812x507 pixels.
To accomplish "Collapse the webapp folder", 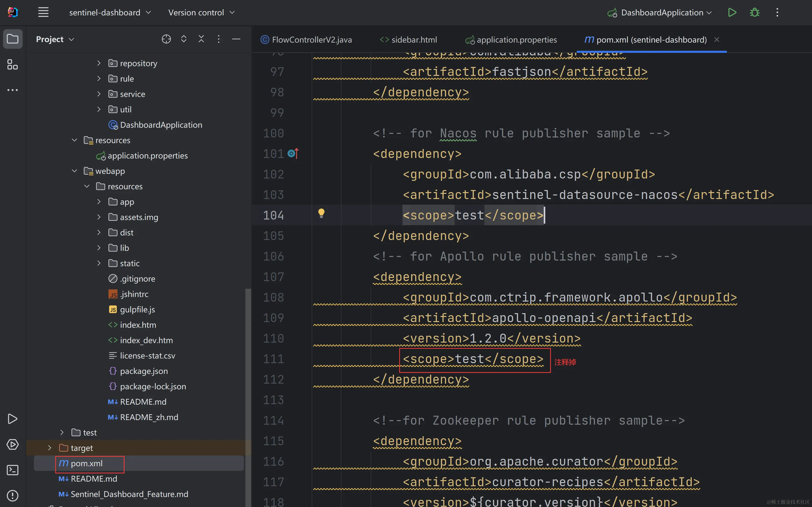I will point(74,171).
